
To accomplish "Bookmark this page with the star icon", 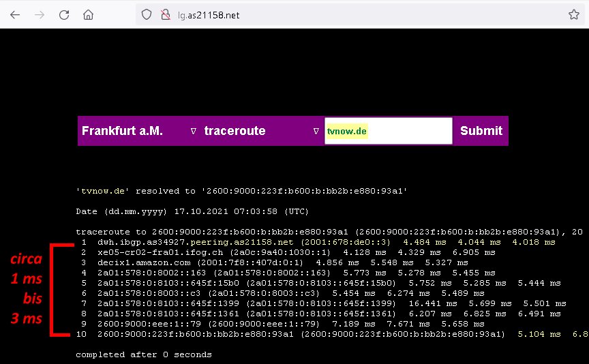I will pyautogui.click(x=574, y=14).
